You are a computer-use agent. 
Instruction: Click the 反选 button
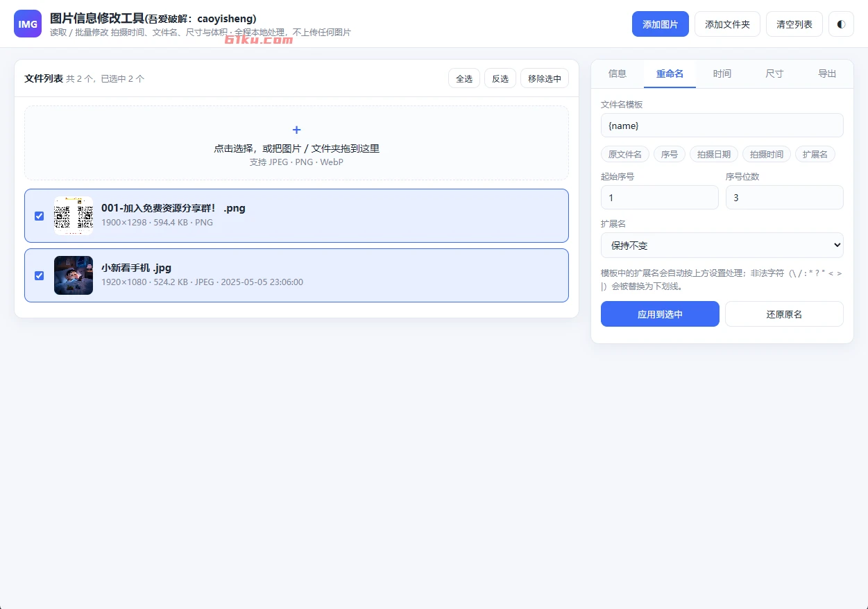pyautogui.click(x=500, y=78)
